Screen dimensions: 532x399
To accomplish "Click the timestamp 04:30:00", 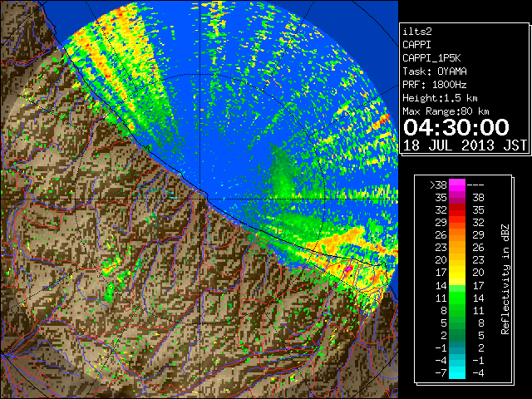I will coord(456,127).
